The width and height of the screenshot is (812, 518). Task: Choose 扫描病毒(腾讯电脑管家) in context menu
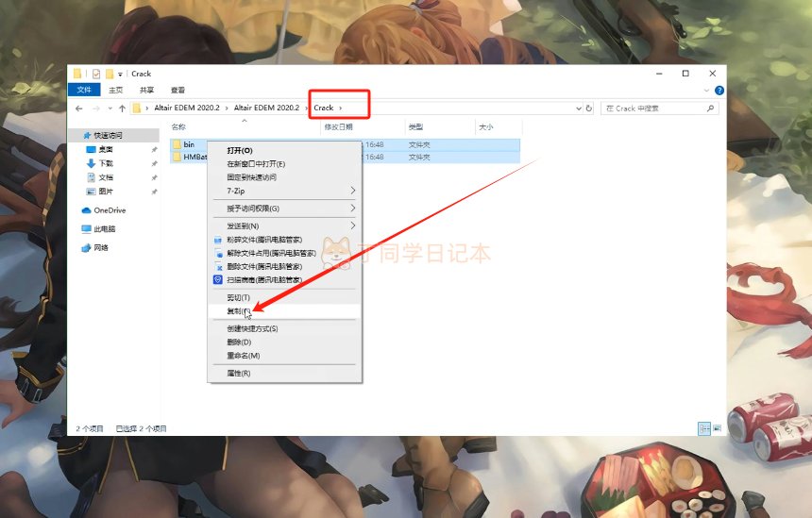tap(284, 280)
